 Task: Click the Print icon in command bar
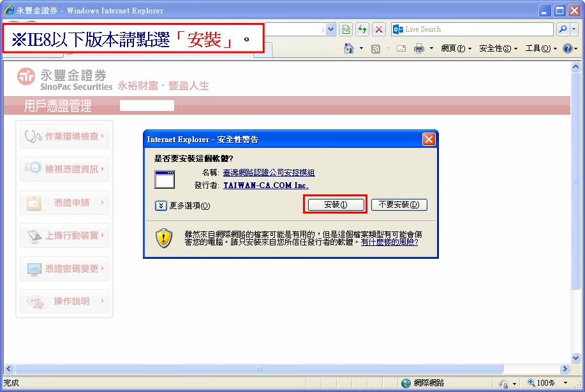[x=419, y=48]
